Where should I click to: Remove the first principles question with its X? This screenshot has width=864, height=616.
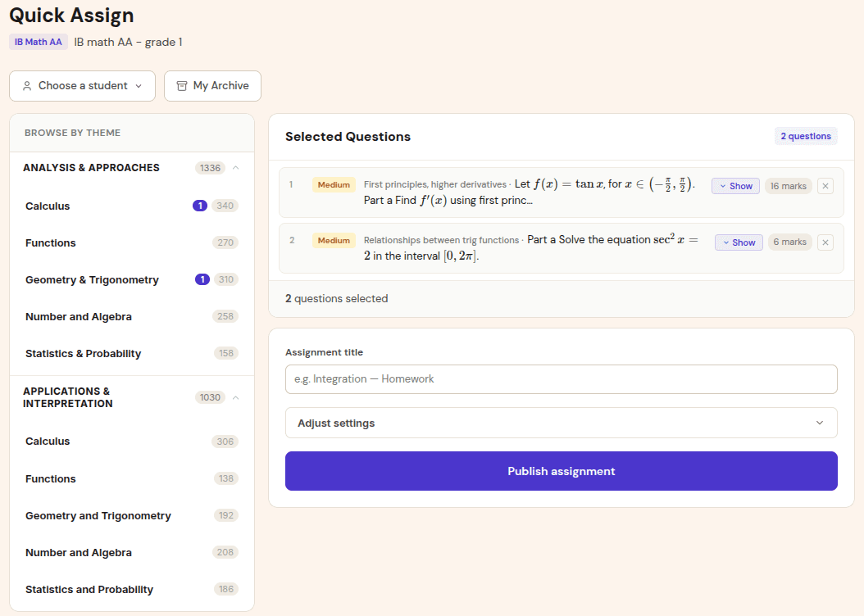pyautogui.click(x=825, y=186)
